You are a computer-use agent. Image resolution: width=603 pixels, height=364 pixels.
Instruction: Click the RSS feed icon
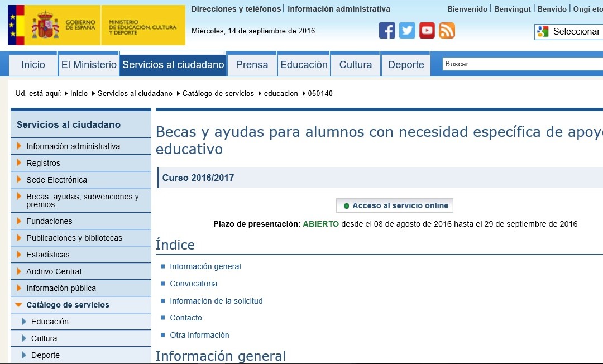[x=447, y=30]
